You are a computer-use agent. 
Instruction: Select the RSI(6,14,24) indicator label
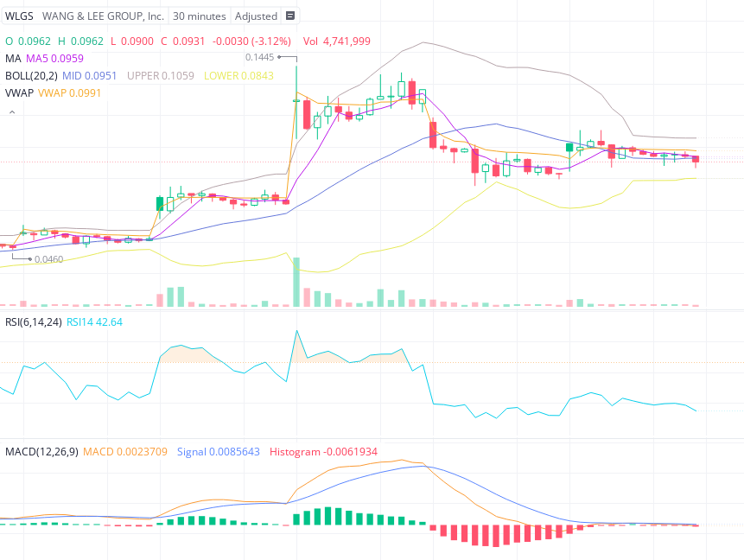pyautogui.click(x=33, y=322)
